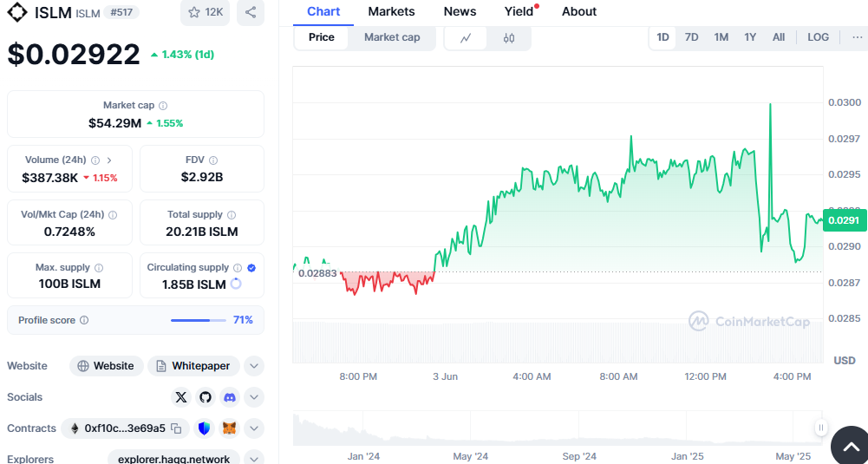This screenshot has width=868, height=464.
Task: Click the timeline pause-handle icon
Action: pyautogui.click(x=821, y=428)
